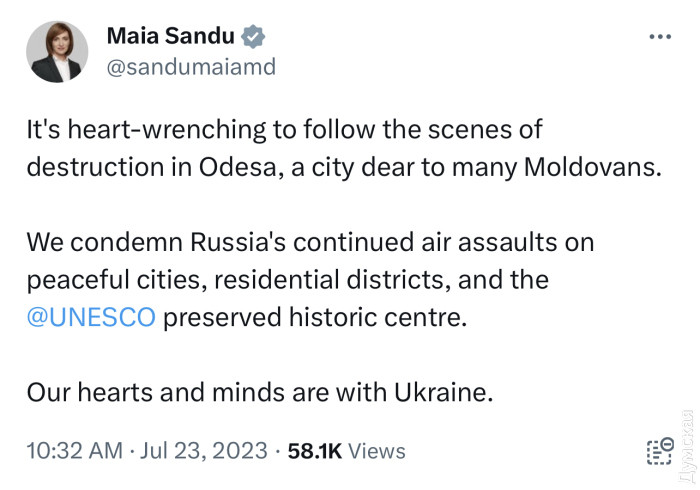The width and height of the screenshot is (700, 490).
Task: Click the vertical Думская watermark
Action: (686, 440)
